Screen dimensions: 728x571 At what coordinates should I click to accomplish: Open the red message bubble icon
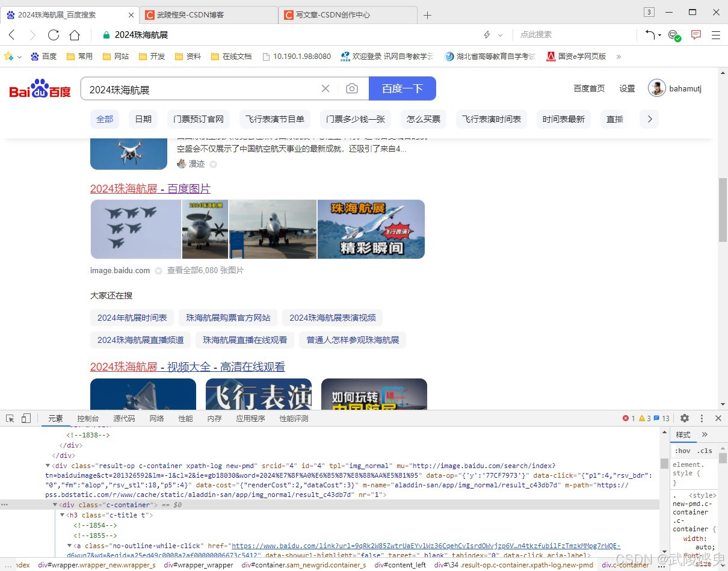(696, 35)
